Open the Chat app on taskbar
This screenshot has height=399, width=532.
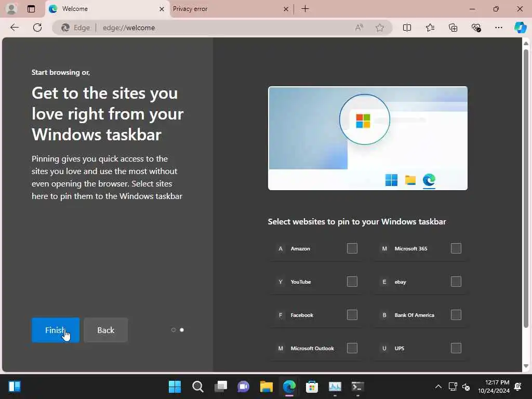pyautogui.click(x=243, y=387)
